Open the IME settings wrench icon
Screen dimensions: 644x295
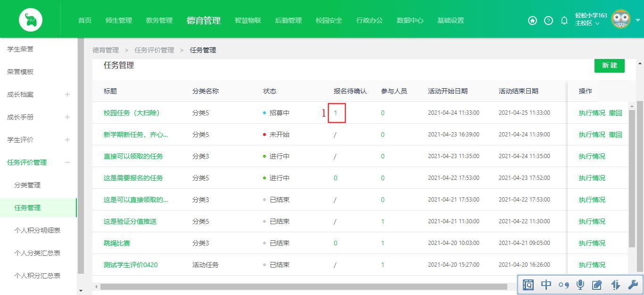coord(632,285)
